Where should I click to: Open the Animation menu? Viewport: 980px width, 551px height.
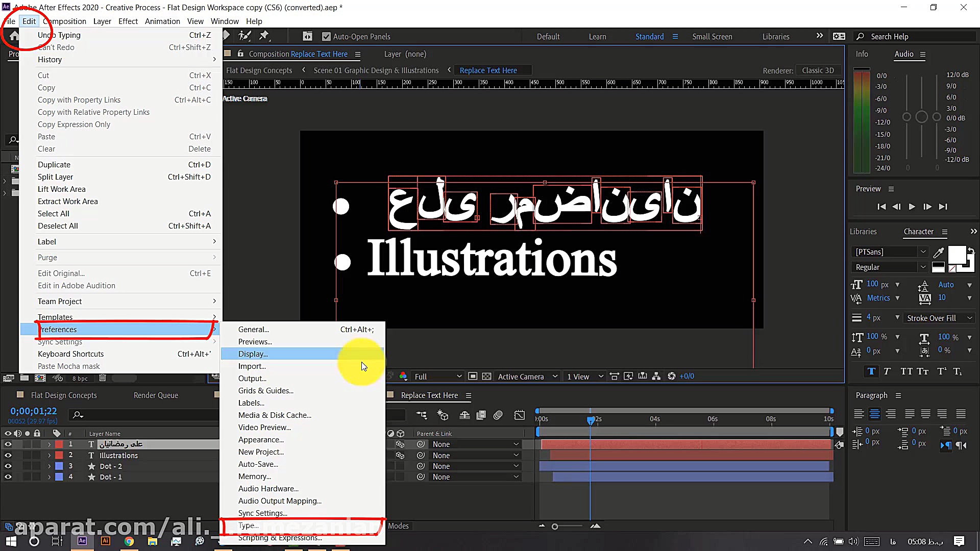[x=162, y=21]
